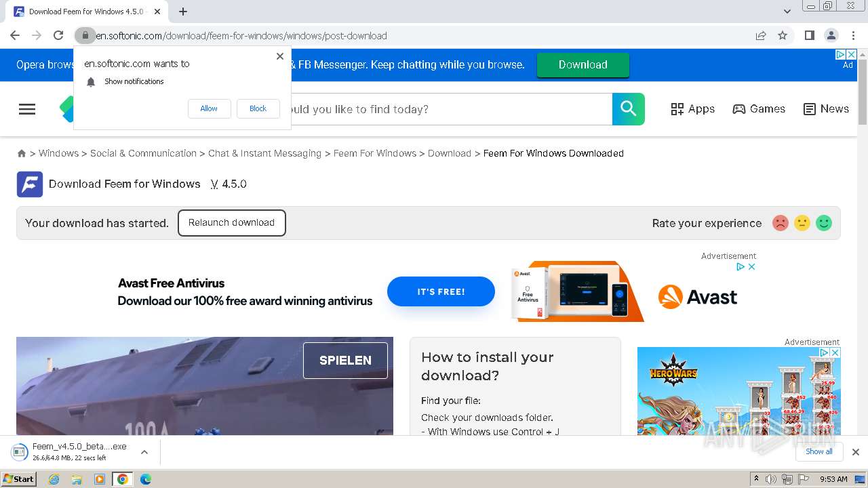This screenshot has width=868, height=488.
Task: Click the Relaunch download button
Action: [231, 223]
